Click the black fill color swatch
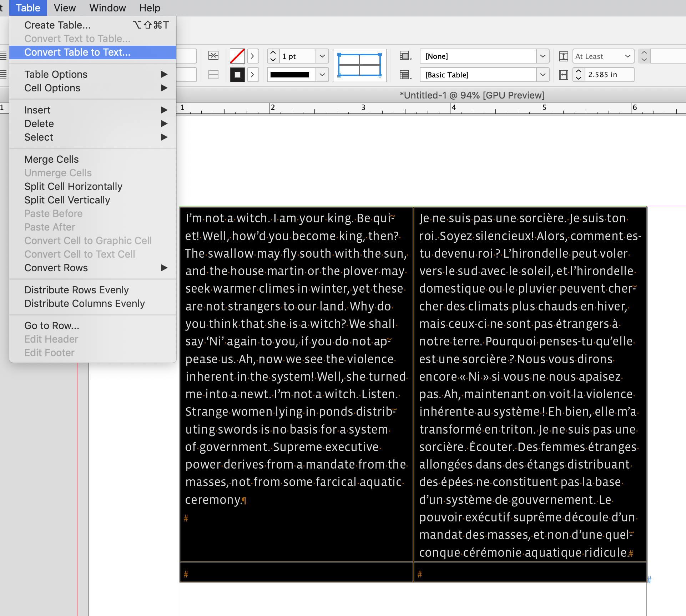Viewport: 686px width, 616px height. pyautogui.click(x=237, y=74)
